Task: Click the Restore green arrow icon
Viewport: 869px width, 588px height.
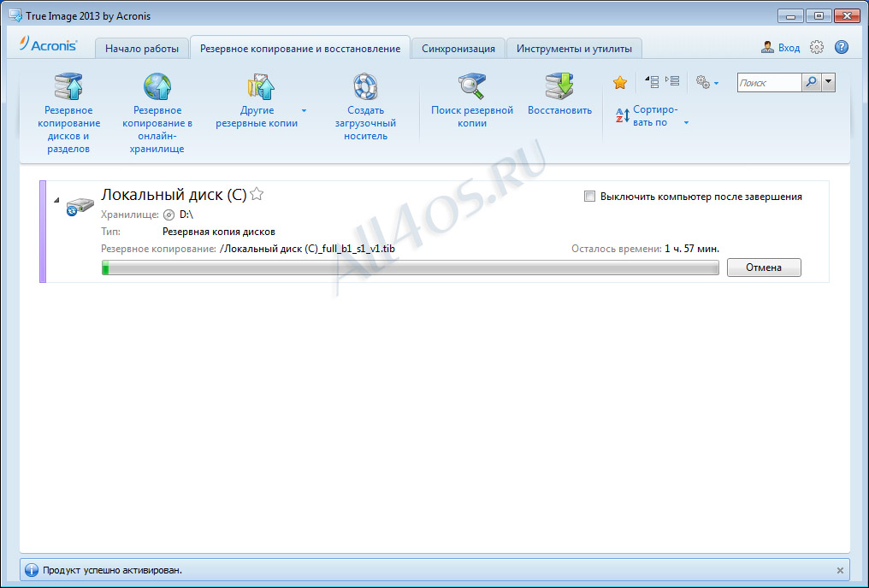Action: click(559, 86)
